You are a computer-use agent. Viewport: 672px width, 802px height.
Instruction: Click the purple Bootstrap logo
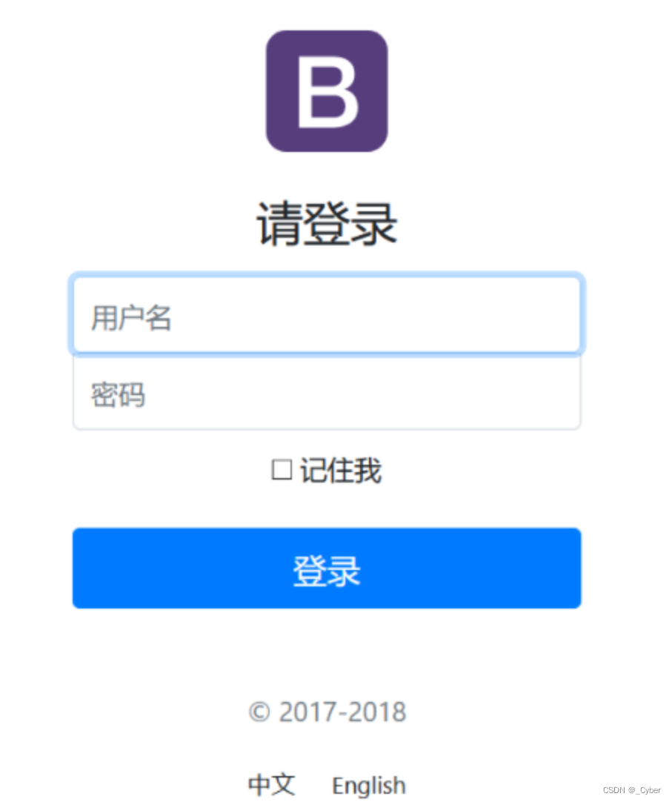pyautogui.click(x=327, y=91)
